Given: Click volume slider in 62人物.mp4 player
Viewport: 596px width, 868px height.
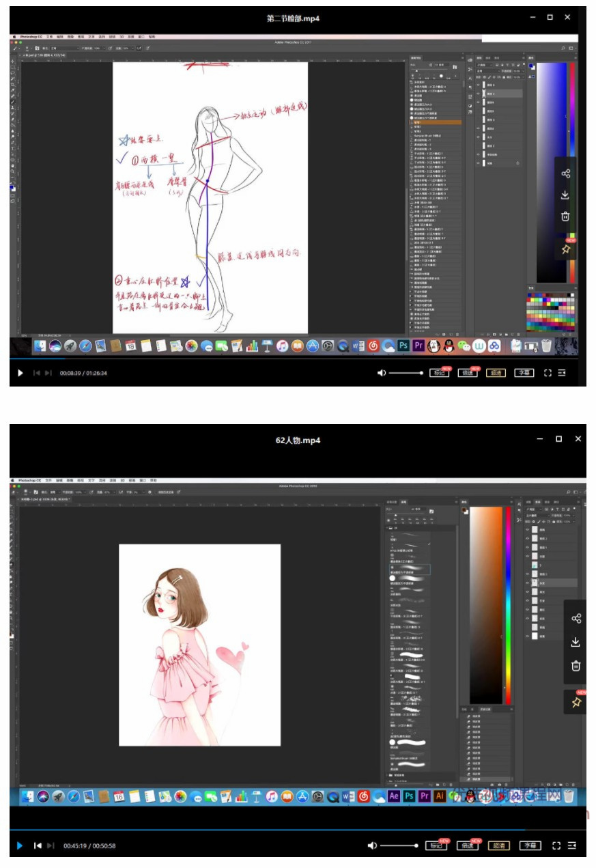Looking at the screenshot, I should (x=399, y=845).
